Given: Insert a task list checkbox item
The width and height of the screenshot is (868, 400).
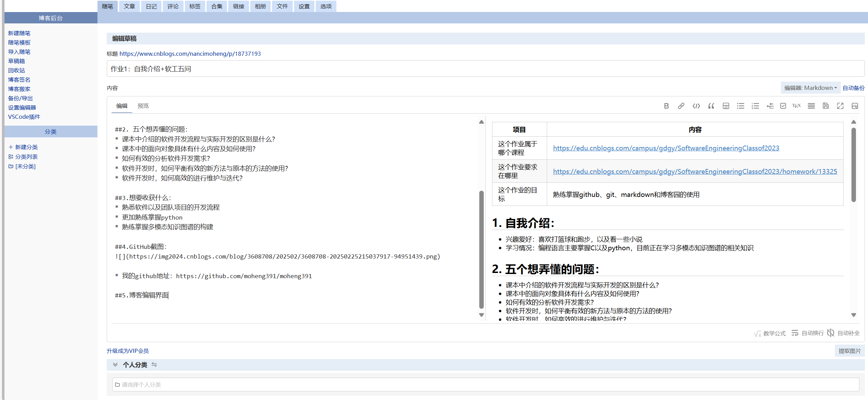Looking at the screenshot, I should tap(783, 106).
